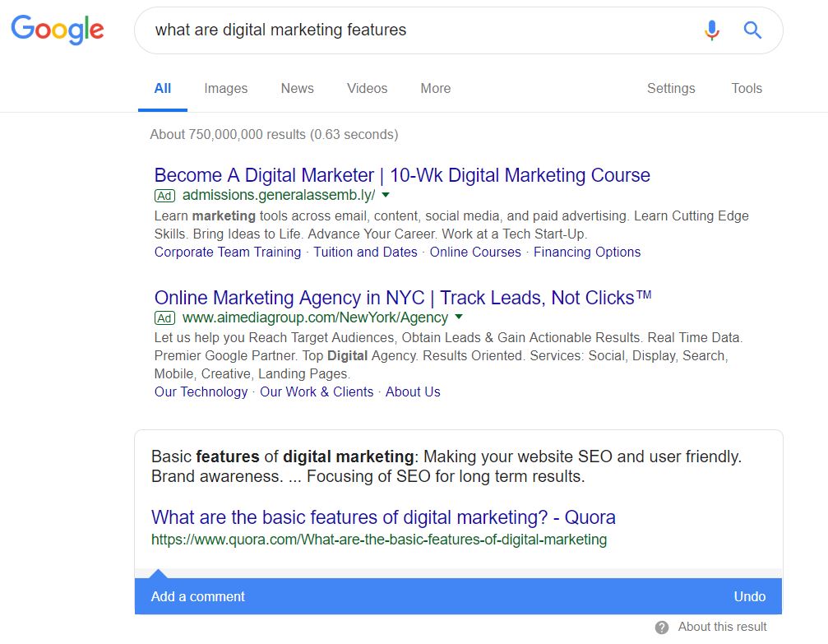Image resolution: width=828 pixels, height=644 pixels.
Task: Click the magnifying glass search icon
Action: pyautogui.click(x=752, y=30)
